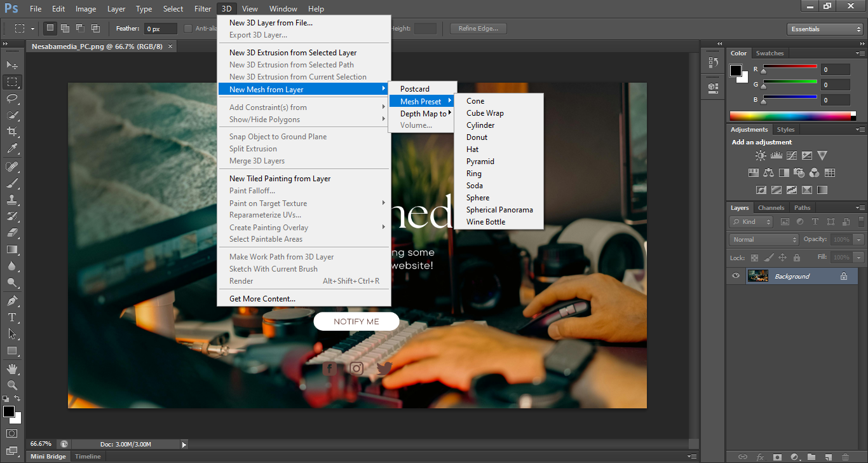This screenshot has height=463, width=868.
Task: Switch to the Channels tab
Action: pyautogui.click(x=771, y=208)
